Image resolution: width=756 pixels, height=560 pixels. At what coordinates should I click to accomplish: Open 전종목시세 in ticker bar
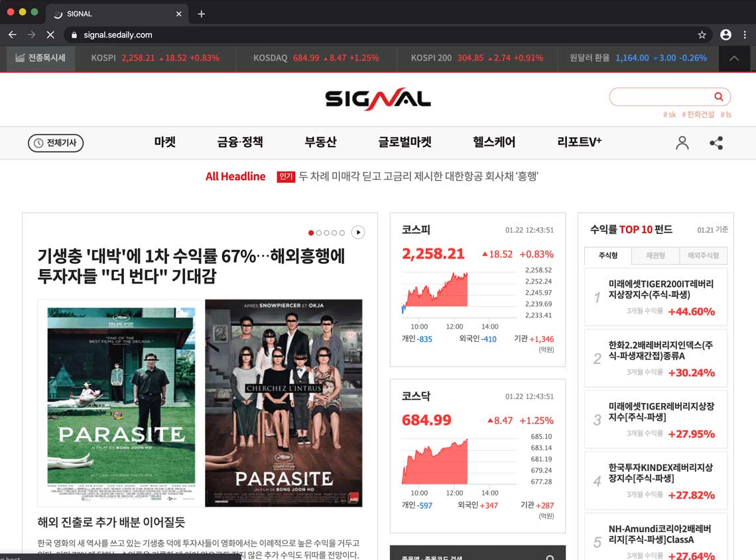tap(40, 58)
